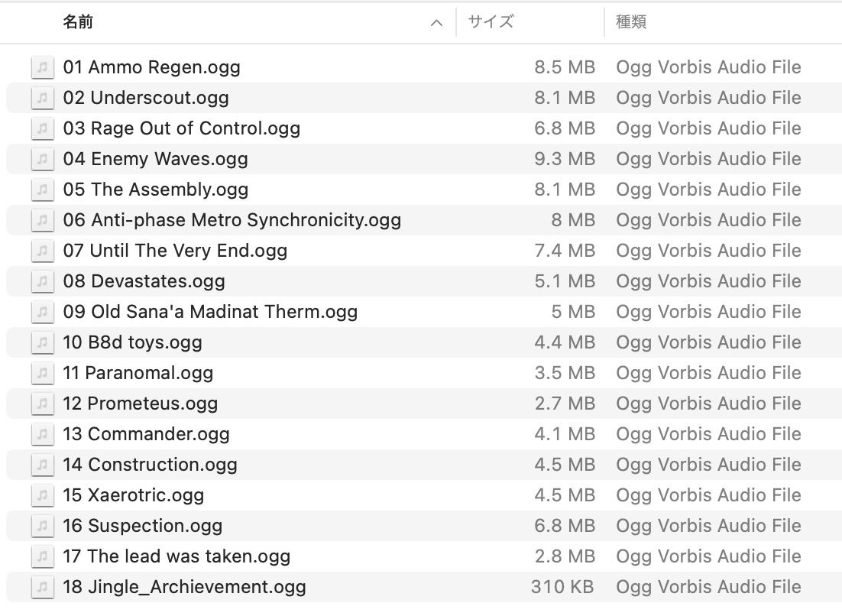Viewport: 842px width, 616px height.
Task: Select 06 Anti-phase Metro Synchronicity.ogg row
Action: [x=232, y=220]
